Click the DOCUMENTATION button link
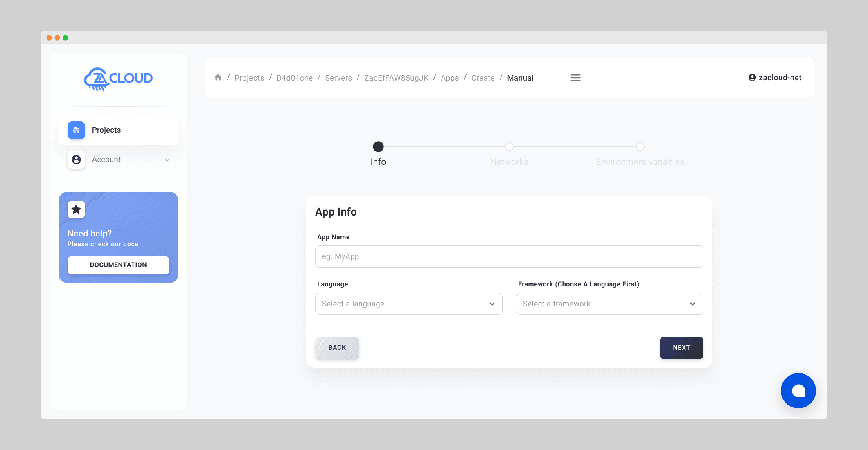Screen dimensions: 868x450 [118, 265]
